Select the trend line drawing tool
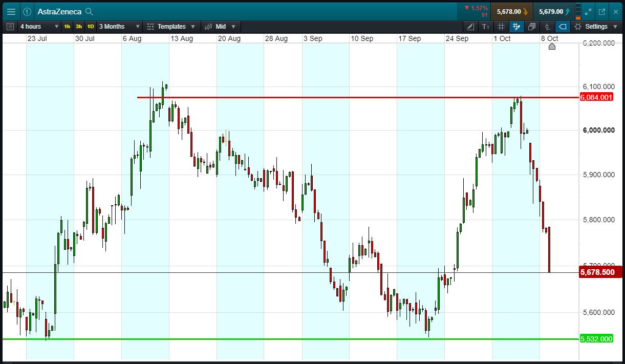 pyautogui.click(x=471, y=27)
